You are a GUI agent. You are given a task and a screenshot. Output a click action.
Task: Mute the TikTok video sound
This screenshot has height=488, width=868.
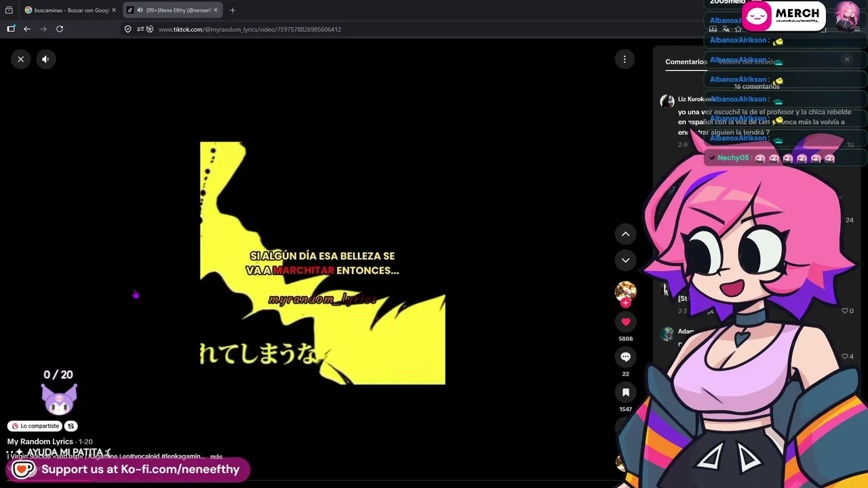click(x=45, y=59)
